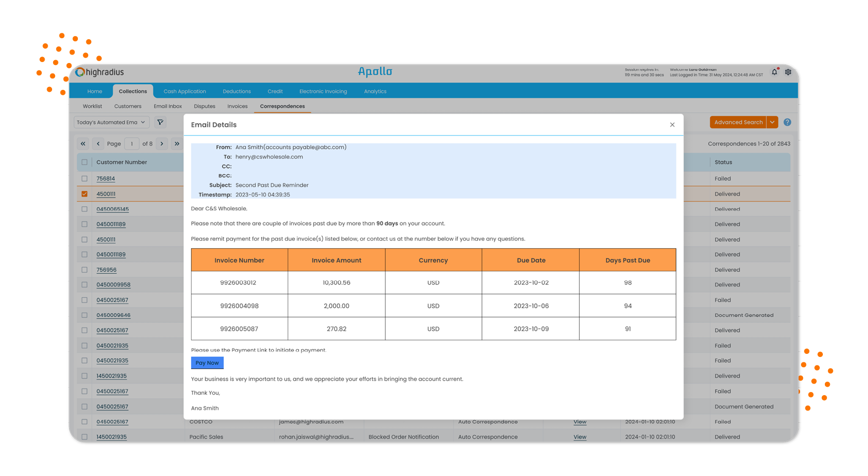Image resolution: width=868 pixels, height=476 pixels.
Task: Jump to last page double-right arrows
Action: [177, 144]
